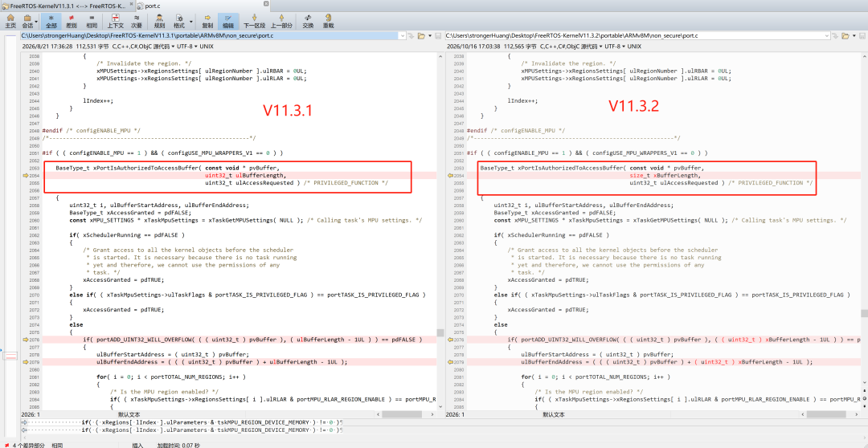Open the left pane UTF-8 encoding dropdown
The width and height of the screenshot is (868, 448).
tap(187, 47)
